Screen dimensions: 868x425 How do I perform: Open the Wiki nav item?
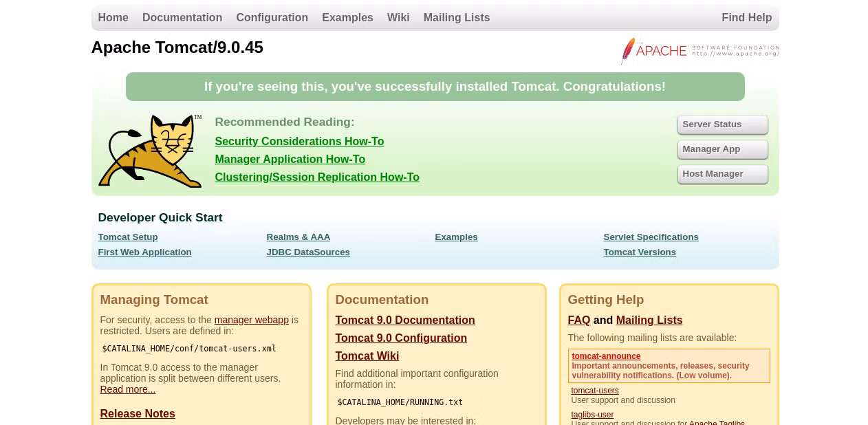click(x=398, y=18)
